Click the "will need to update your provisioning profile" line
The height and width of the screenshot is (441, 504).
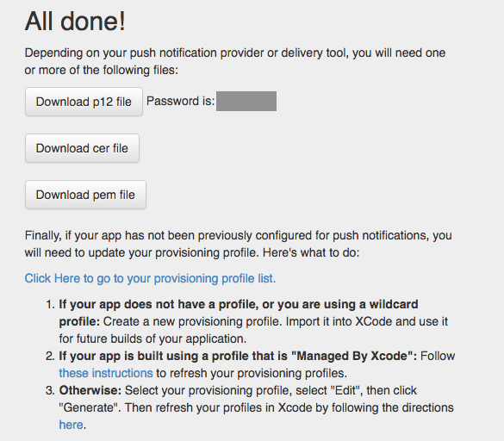tap(192, 252)
